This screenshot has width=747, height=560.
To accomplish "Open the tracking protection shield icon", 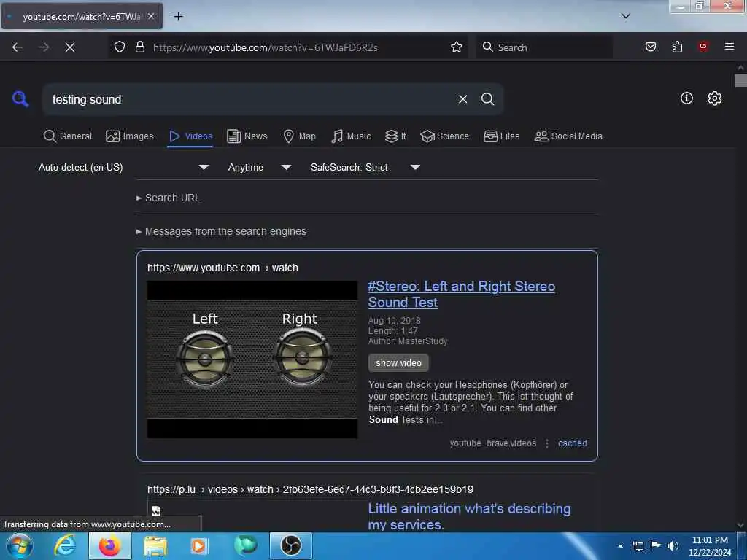I will pyautogui.click(x=120, y=47).
